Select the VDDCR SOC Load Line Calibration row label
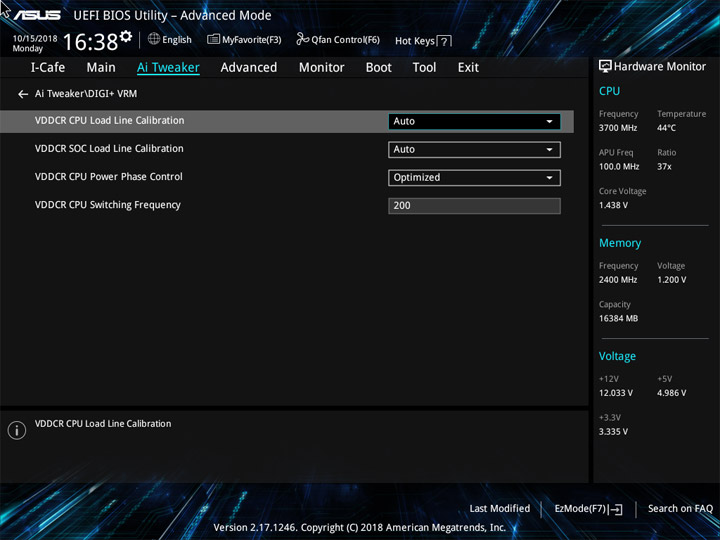Screen dimensions: 720x540 [109, 149]
